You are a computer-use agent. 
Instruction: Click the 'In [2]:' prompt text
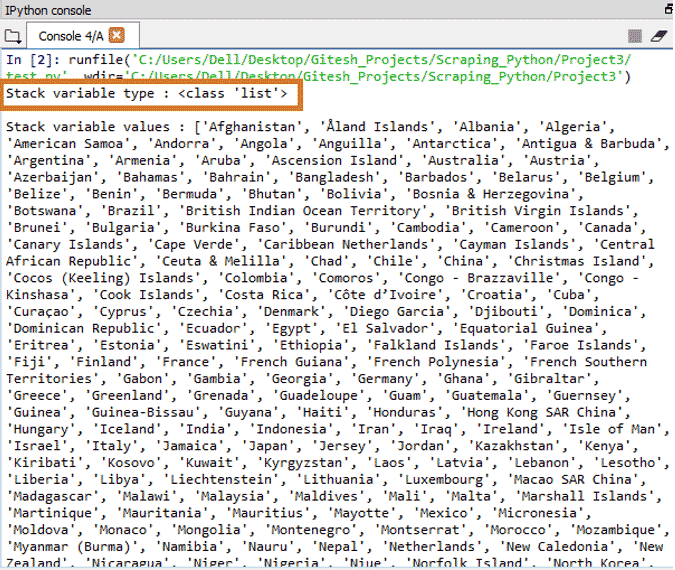coord(33,59)
